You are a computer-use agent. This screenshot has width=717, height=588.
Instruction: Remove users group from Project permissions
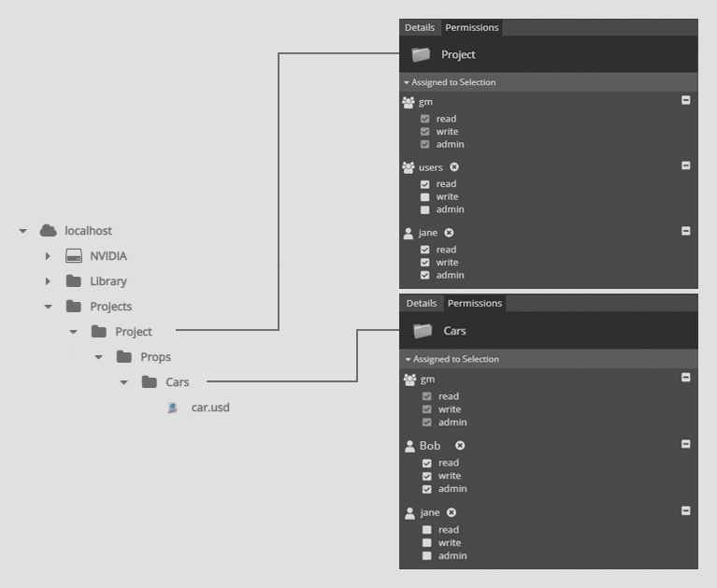pos(454,167)
